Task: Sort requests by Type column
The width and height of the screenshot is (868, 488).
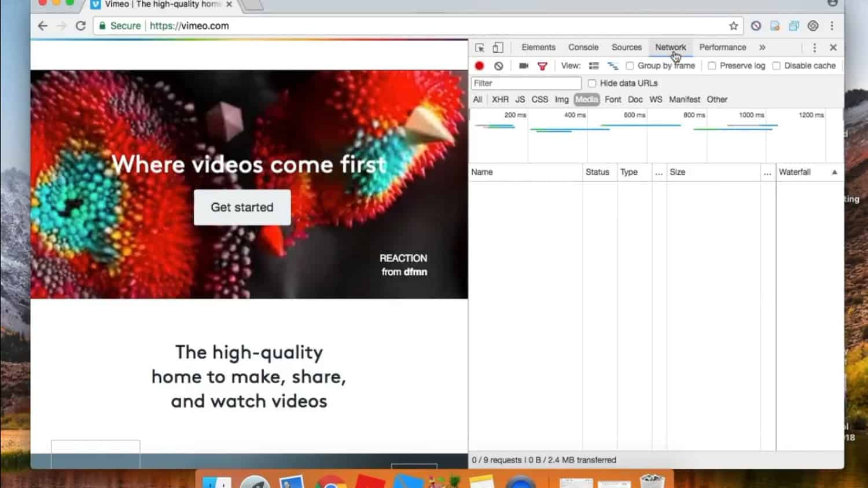Action: [x=634, y=172]
